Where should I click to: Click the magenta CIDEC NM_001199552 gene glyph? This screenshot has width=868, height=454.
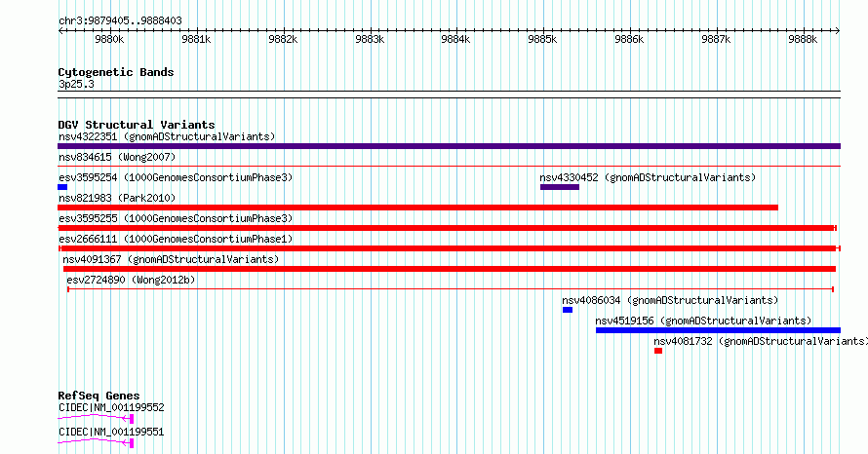[x=96, y=419]
